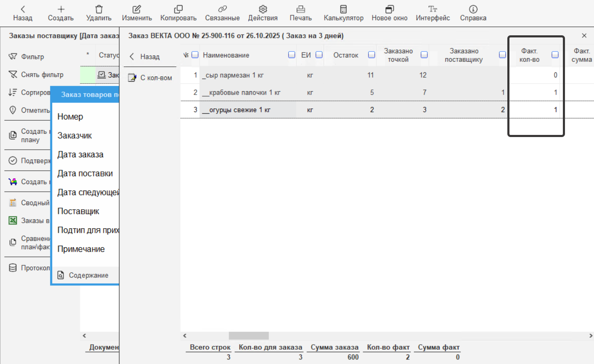Toggle checkbox in Факт. кол-во column header
This screenshot has width=594, height=364.
pyautogui.click(x=555, y=55)
